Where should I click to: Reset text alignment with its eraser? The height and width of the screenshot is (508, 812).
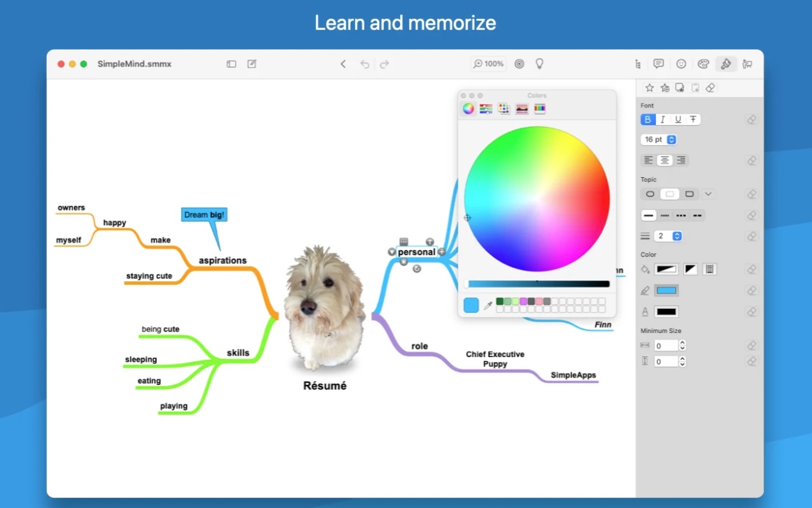coord(752,160)
